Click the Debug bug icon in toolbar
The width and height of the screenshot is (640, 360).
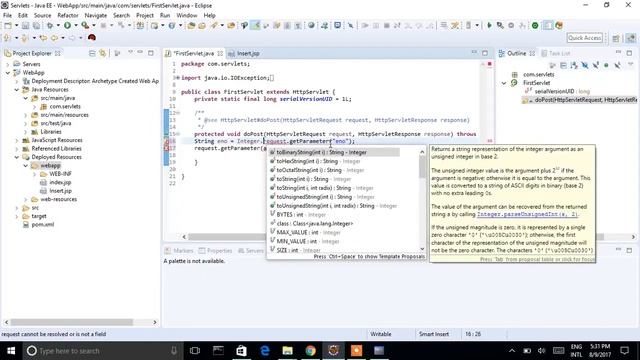pos(50,26)
